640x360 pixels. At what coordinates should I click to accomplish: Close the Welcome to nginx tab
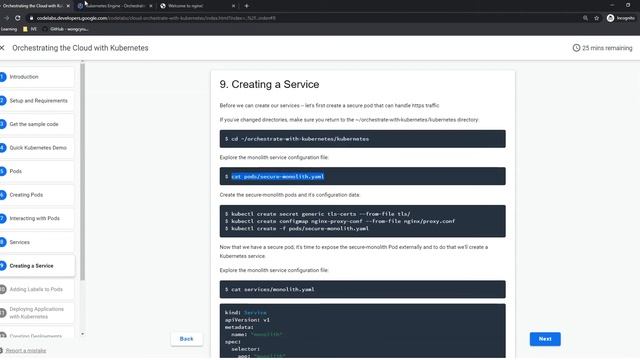pos(233,6)
